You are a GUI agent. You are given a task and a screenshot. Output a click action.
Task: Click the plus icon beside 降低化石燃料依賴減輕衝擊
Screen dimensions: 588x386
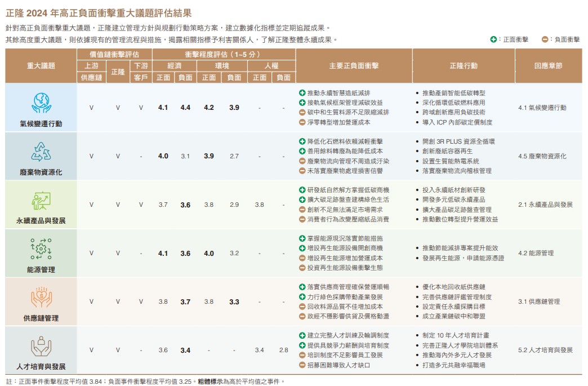click(302, 141)
